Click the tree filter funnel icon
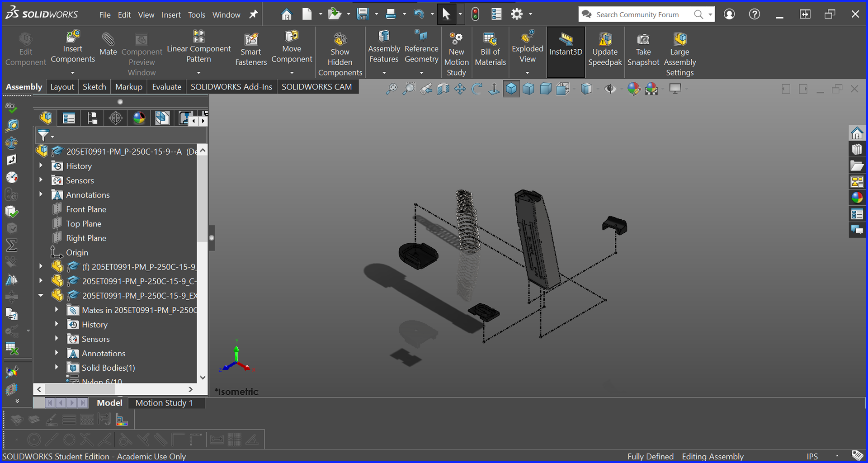 [43, 135]
